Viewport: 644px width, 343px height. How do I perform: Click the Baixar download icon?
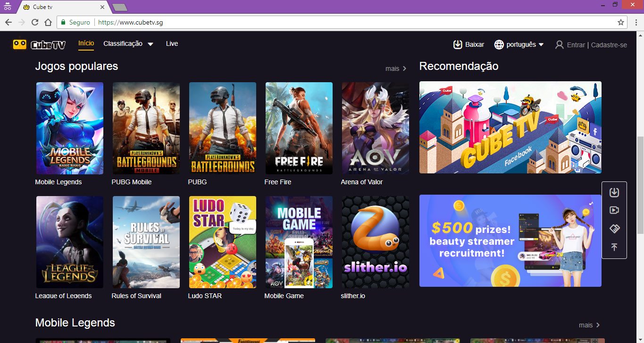click(x=458, y=44)
